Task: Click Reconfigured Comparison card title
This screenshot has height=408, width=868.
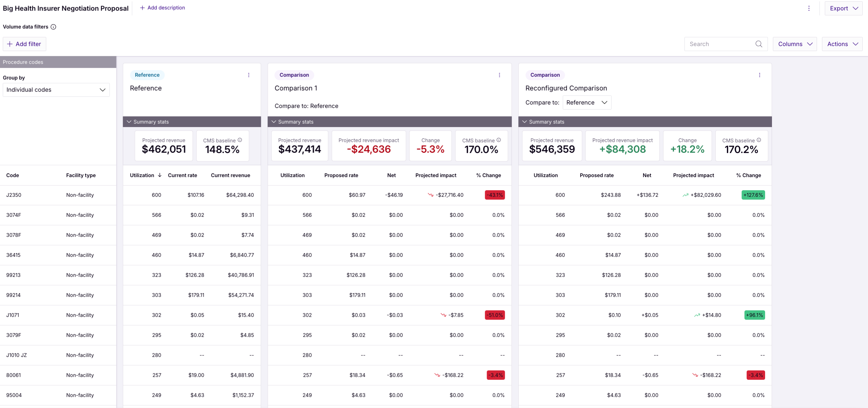Action: pos(566,88)
